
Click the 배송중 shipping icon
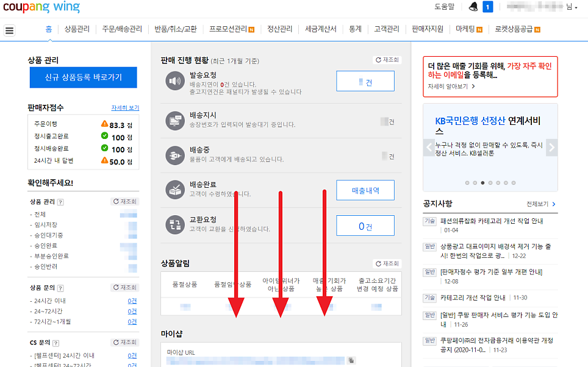175,155
